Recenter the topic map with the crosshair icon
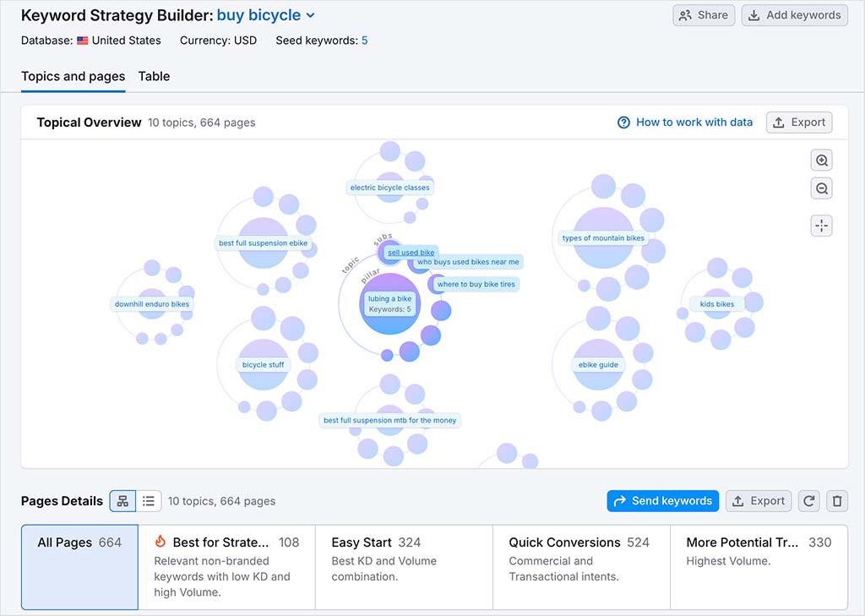Image resolution: width=865 pixels, height=616 pixels. (821, 225)
